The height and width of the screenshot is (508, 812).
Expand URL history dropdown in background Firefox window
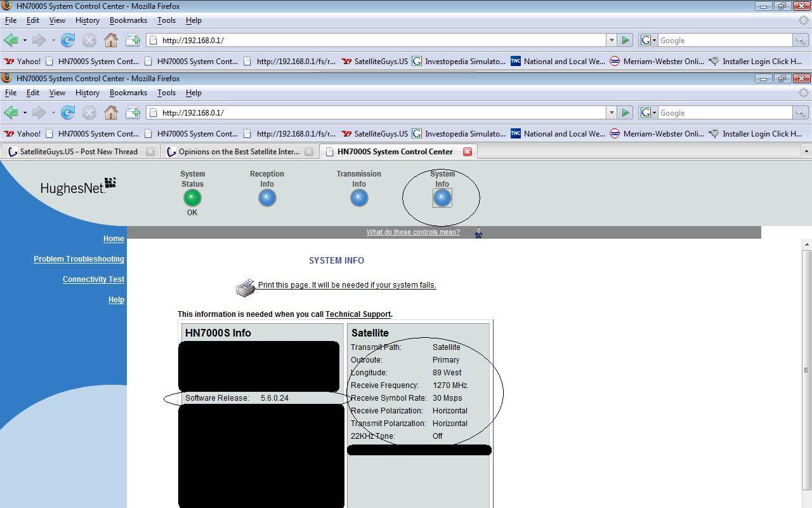pyautogui.click(x=611, y=40)
